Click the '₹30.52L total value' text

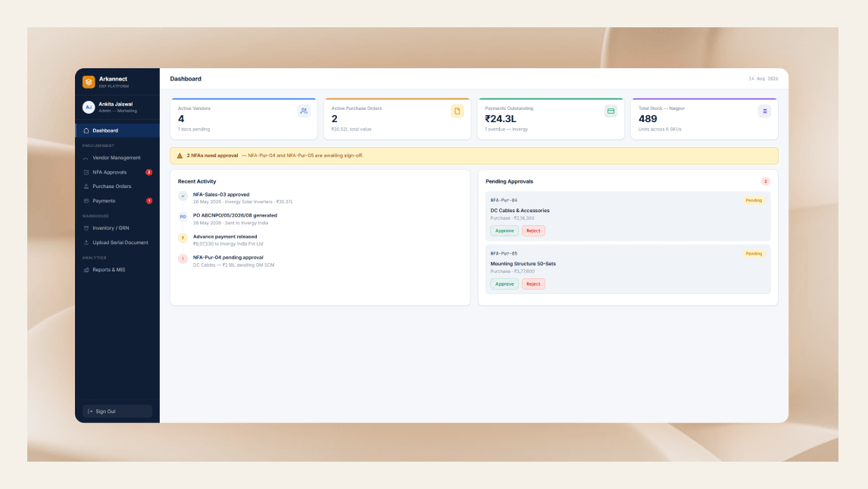[351, 130]
